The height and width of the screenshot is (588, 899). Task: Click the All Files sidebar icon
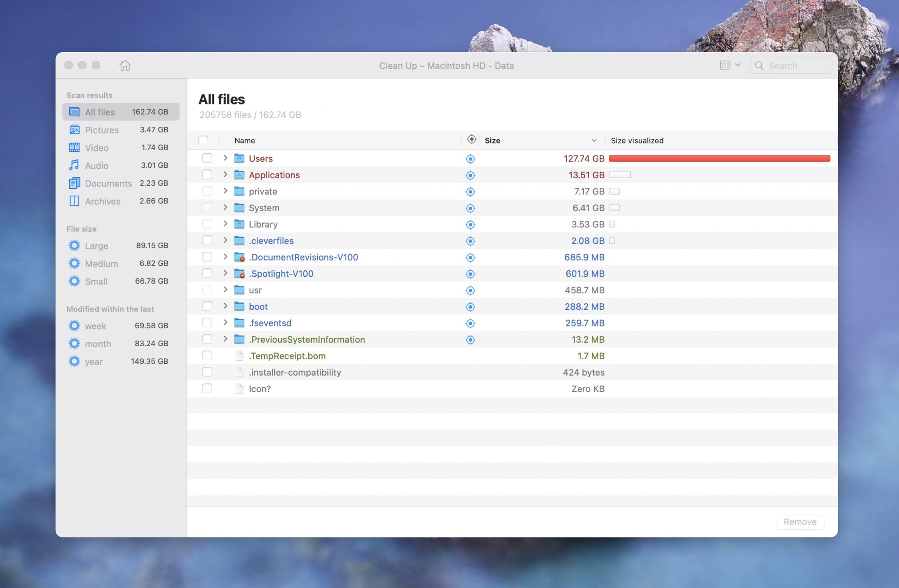[x=73, y=111]
